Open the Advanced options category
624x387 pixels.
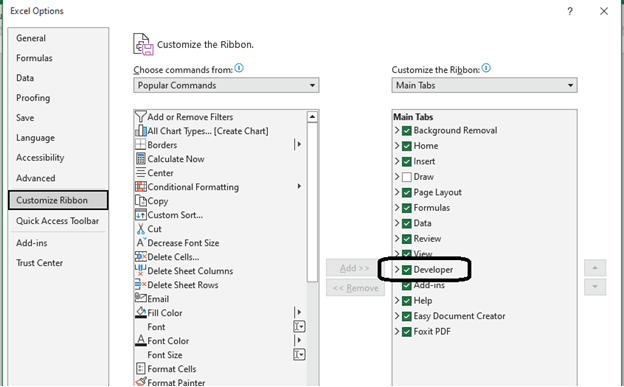point(58,178)
